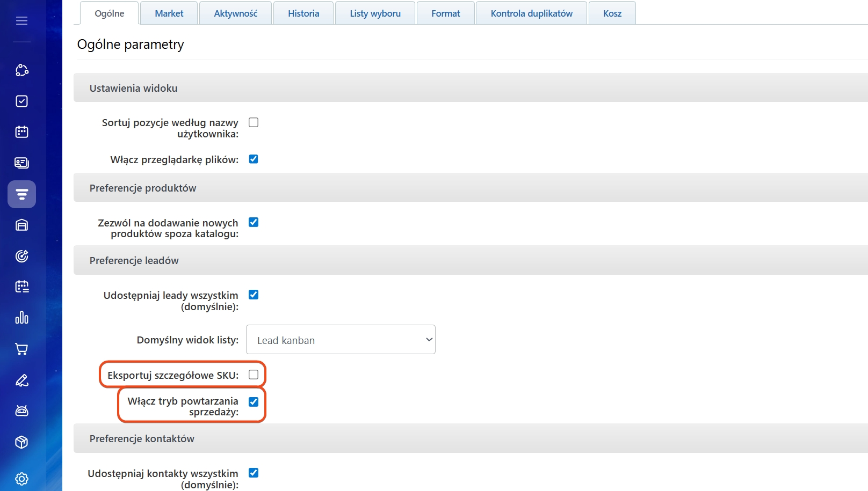Viewport: 868px width, 491px height.
Task: Click the Preferencje leadów section header
Action: [x=134, y=260]
